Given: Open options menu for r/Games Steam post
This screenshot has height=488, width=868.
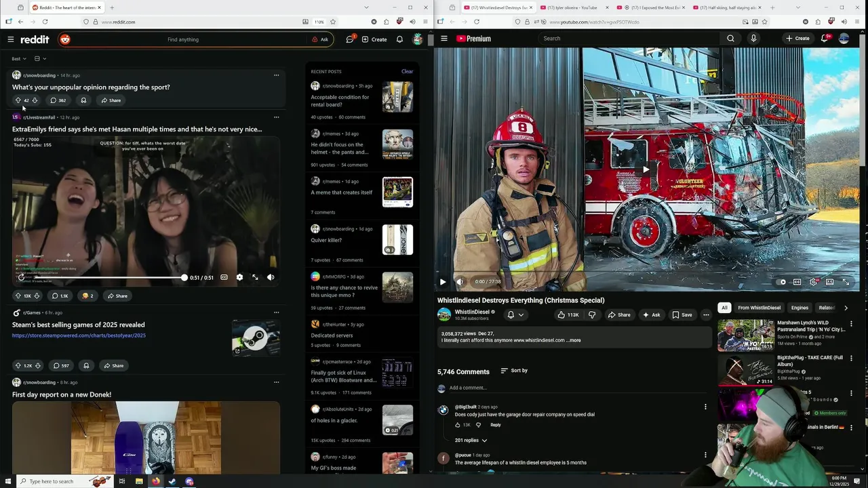Looking at the screenshot, I should [276, 312].
